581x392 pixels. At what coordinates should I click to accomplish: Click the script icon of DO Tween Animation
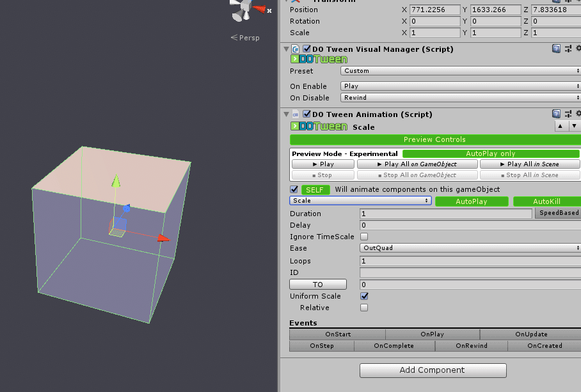point(296,114)
